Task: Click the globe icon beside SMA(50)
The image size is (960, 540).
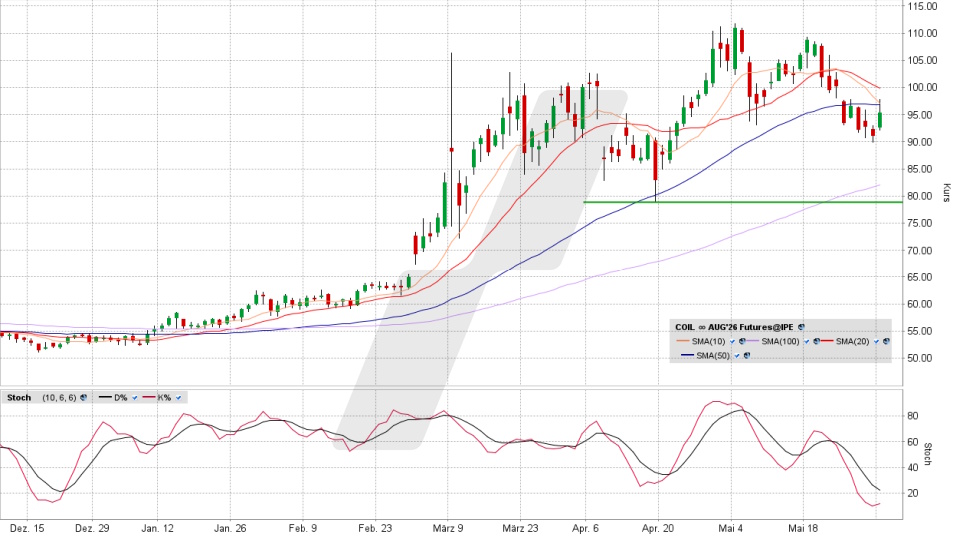Action: click(x=747, y=356)
